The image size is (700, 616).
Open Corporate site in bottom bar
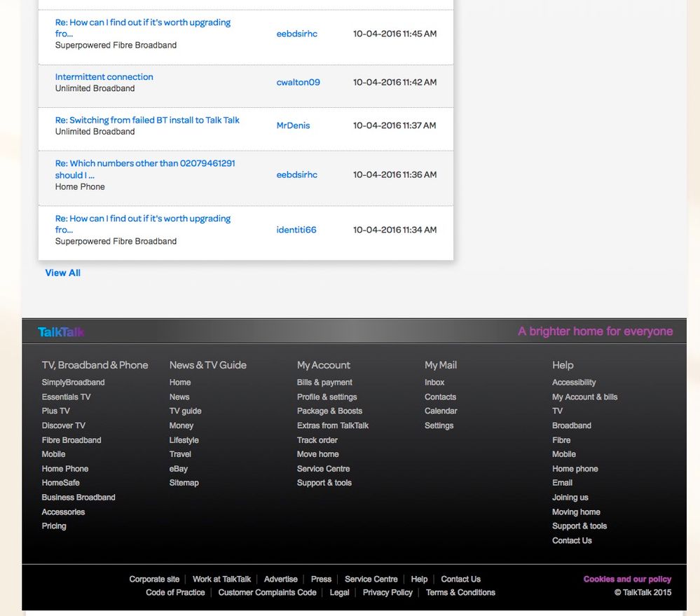(x=154, y=580)
